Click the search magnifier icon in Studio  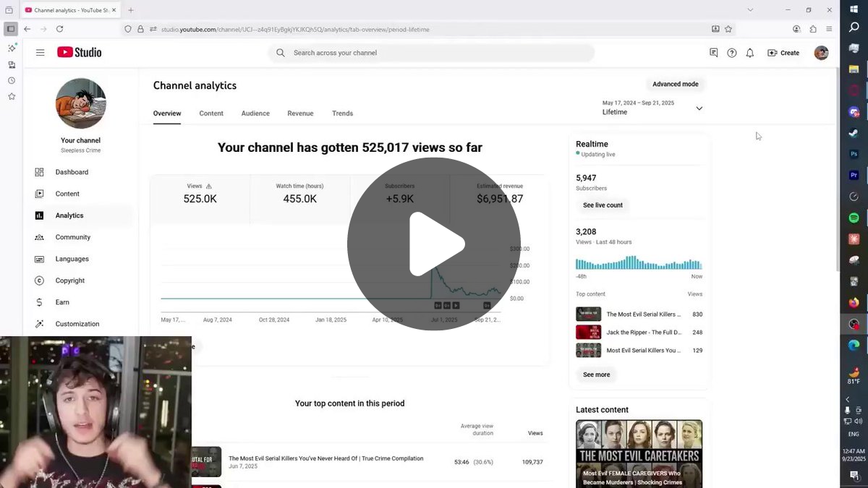(x=281, y=53)
